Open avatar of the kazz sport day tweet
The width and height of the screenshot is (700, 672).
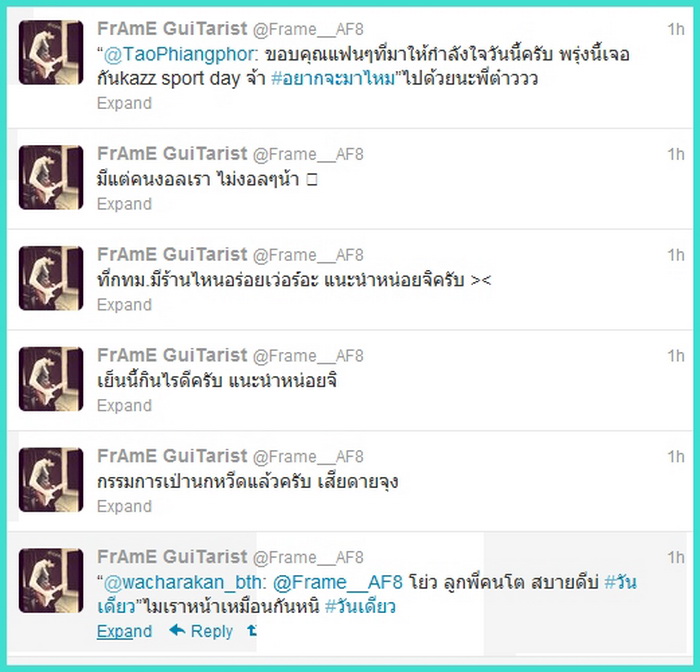(51, 52)
